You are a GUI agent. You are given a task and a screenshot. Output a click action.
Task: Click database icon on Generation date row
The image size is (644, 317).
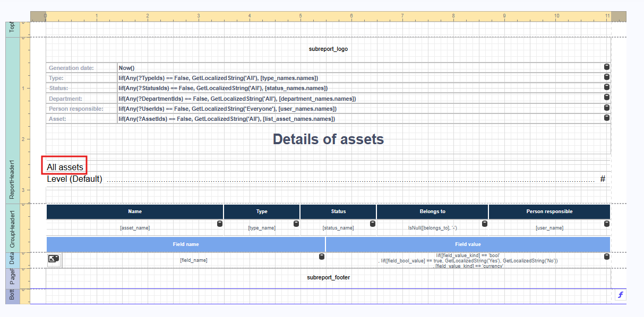[x=606, y=67]
